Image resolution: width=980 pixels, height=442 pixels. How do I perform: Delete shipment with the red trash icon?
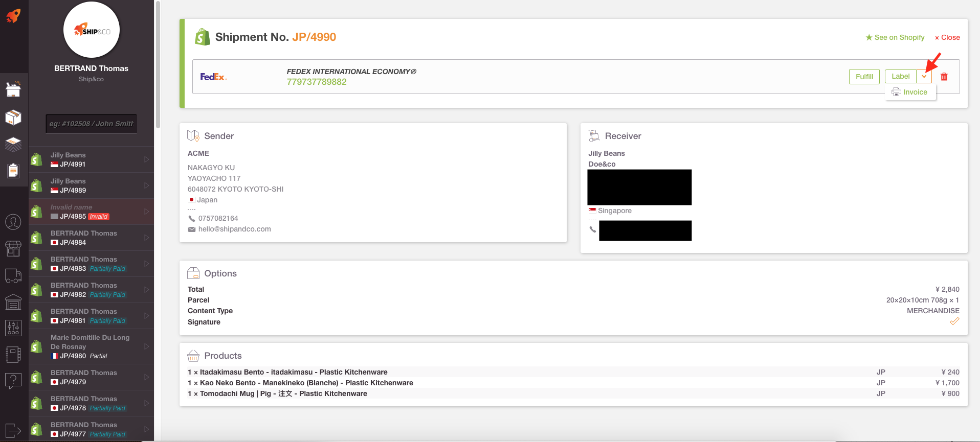click(x=944, y=77)
